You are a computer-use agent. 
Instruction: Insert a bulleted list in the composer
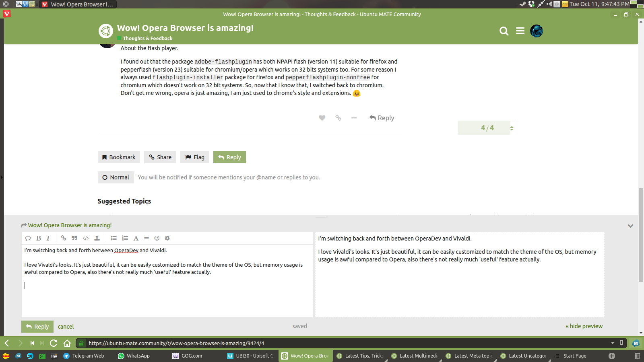pyautogui.click(x=114, y=238)
